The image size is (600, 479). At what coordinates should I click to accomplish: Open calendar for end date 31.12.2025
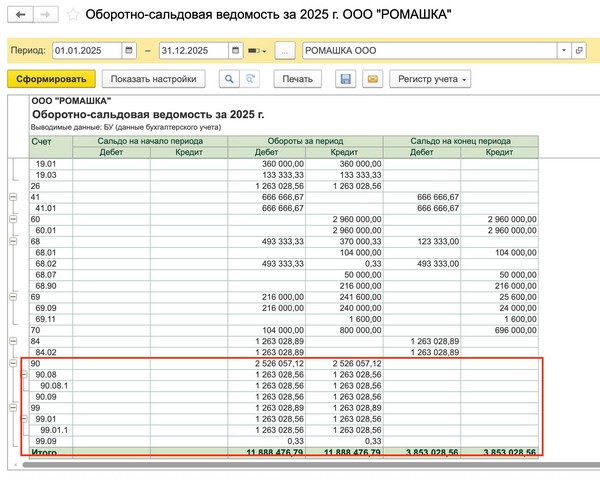click(x=232, y=50)
